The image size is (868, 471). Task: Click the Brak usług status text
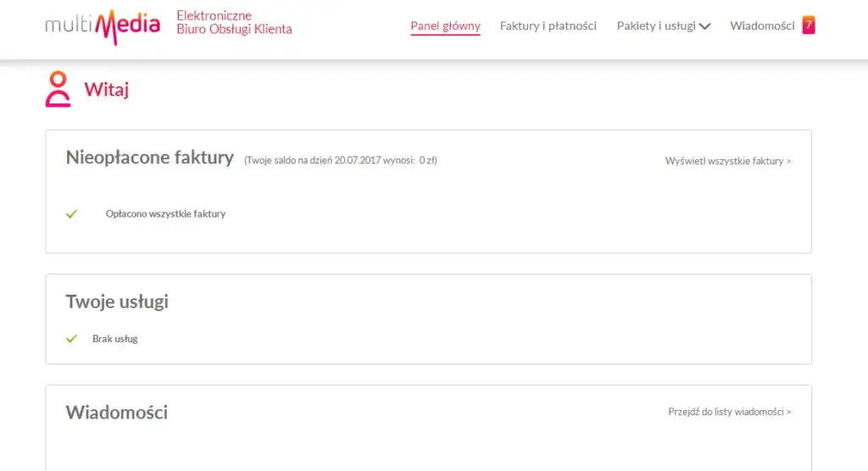tap(114, 339)
